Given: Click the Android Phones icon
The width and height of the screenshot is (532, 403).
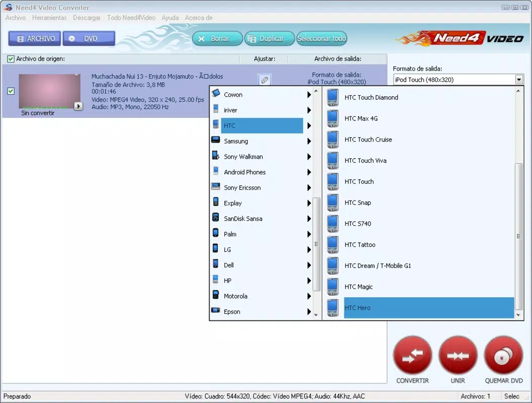Looking at the screenshot, I should (x=216, y=171).
